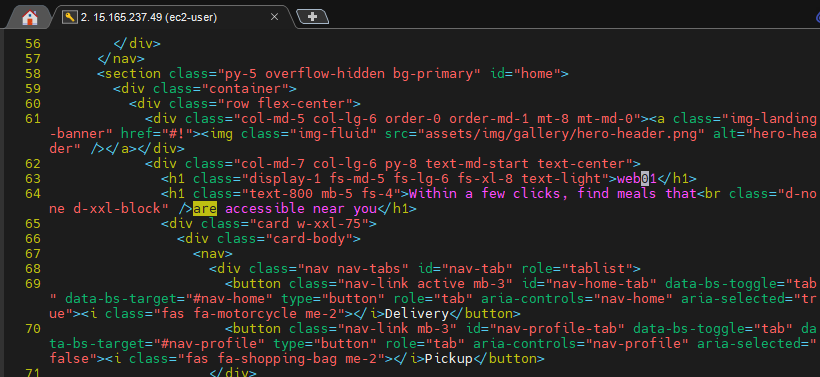Click line number 63

click(32, 179)
